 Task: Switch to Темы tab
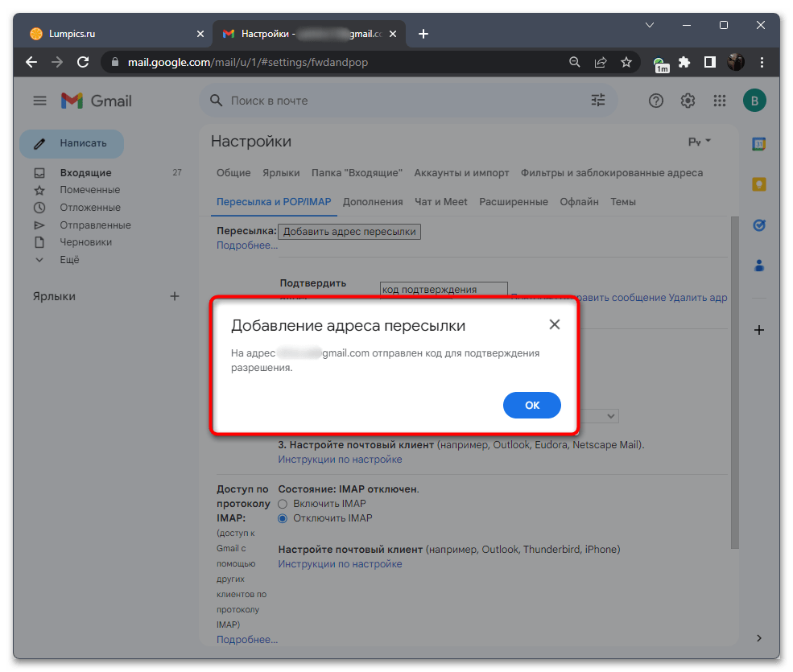pos(622,202)
